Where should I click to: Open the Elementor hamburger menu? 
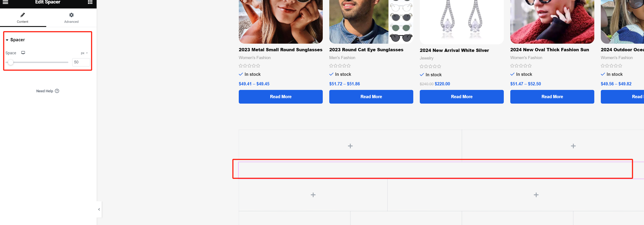(5, 2)
